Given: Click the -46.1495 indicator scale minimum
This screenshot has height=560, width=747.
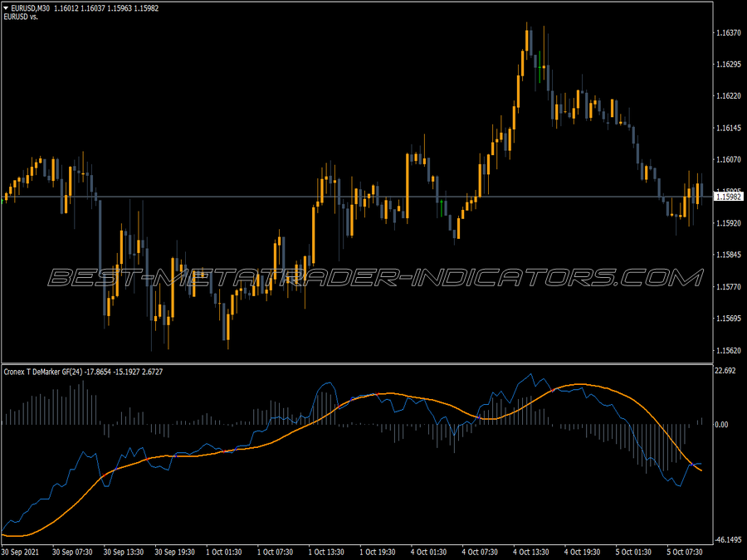Looking at the screenshot, I should (x=729, y=539).
